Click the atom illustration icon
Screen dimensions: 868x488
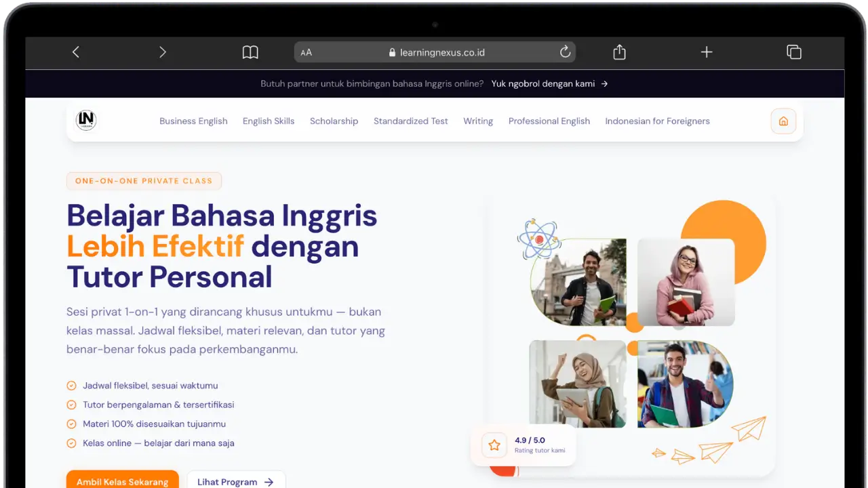click(538, 239)
